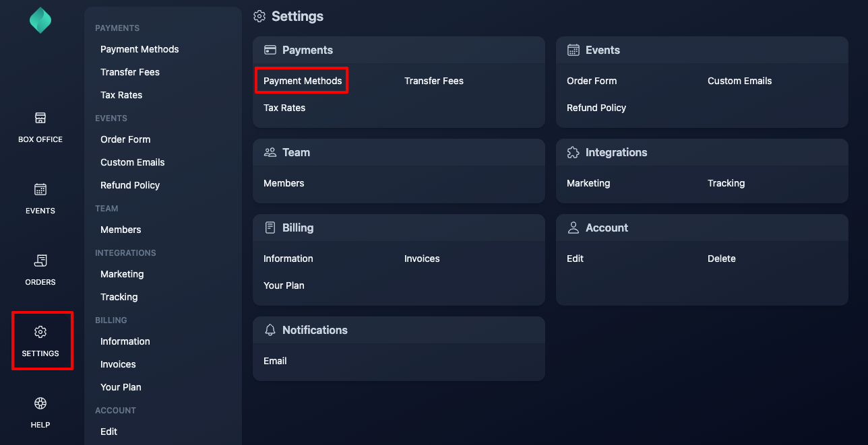Viewport: 868px width, 445px height.
Task: Click Order Form link in Events card
Action: pyautogui.click(x=592, y=81)
